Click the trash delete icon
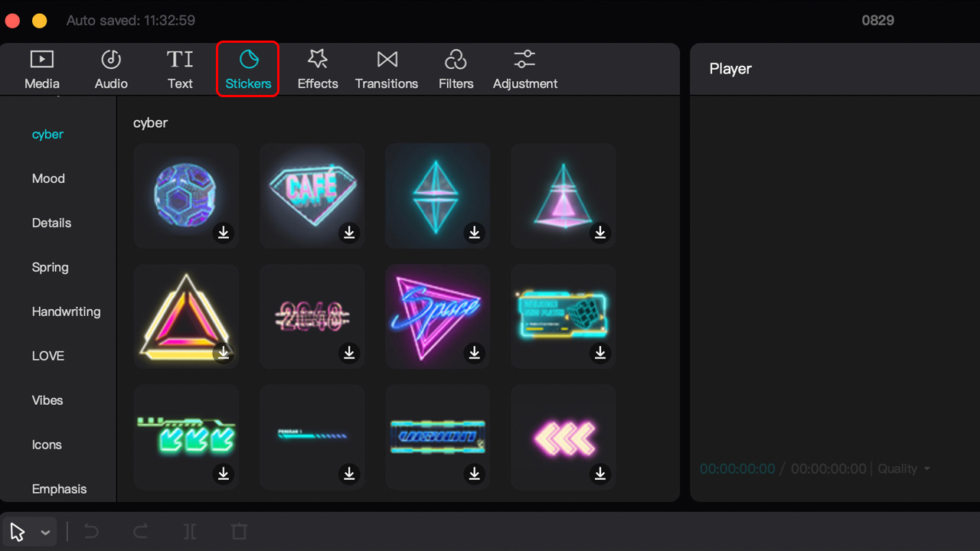Viewport: 980px width, 551px height. coord(239,531)
